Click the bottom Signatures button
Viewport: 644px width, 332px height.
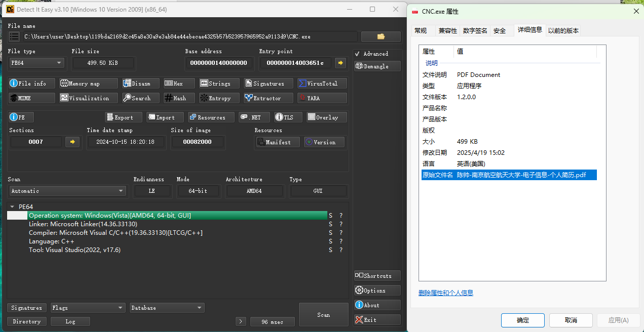[27, 308]
